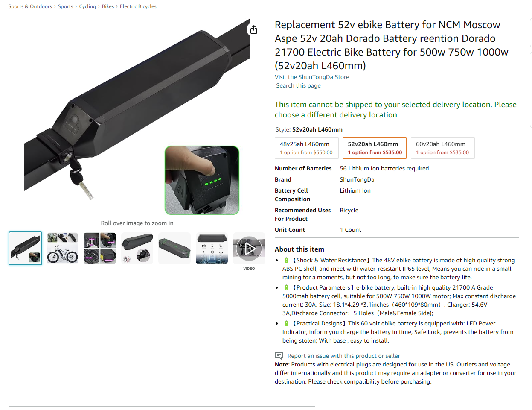
Task: Select the 60v20ah L460mm style option
Action: 442,148
